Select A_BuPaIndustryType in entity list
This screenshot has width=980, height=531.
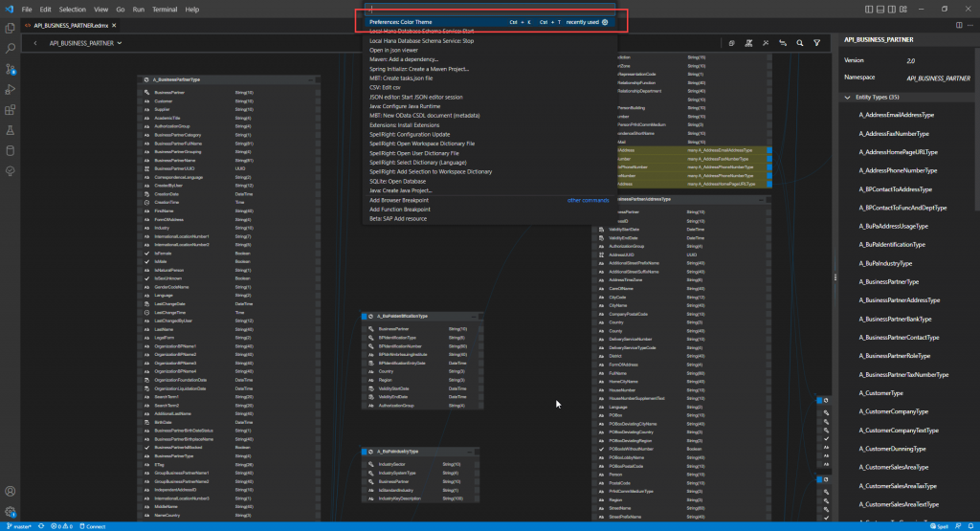pyautogui.click(x=885, y=264)
